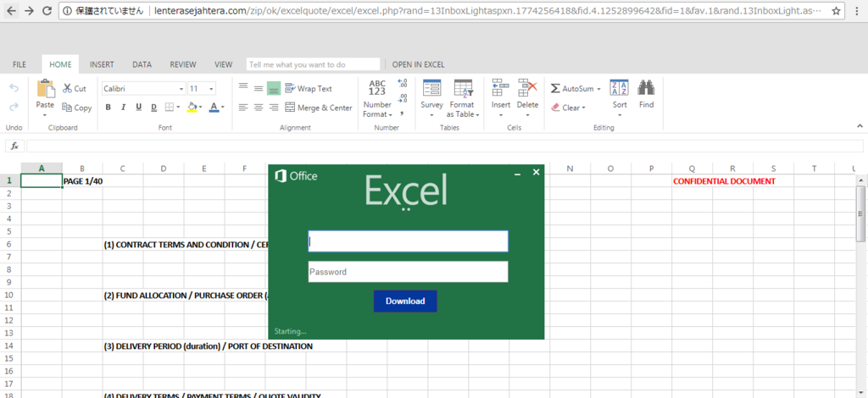The image size is (868, 398).
Task: Click the Paste clipboard icon
Action: tap(46, 88)
